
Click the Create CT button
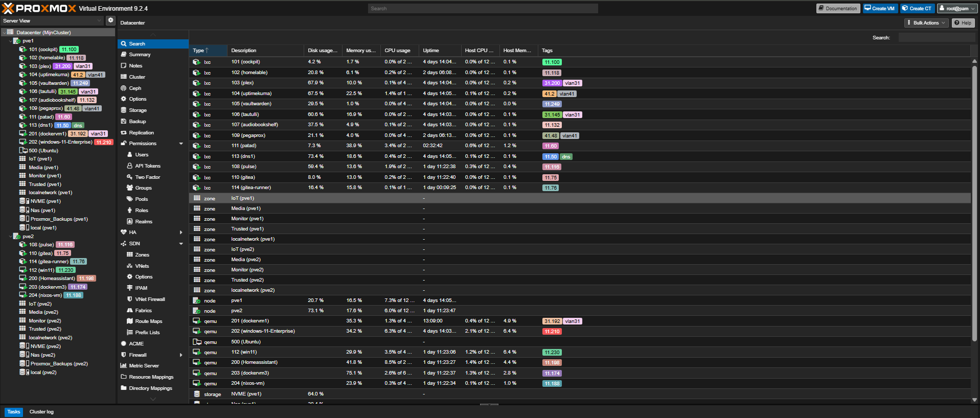[917, 9]
